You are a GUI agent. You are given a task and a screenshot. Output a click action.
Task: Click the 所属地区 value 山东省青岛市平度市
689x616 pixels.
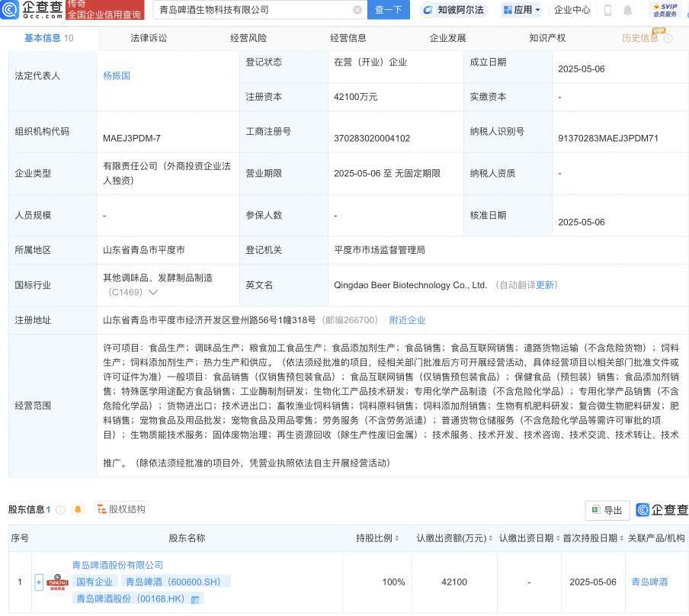click(x=144, y=250)
